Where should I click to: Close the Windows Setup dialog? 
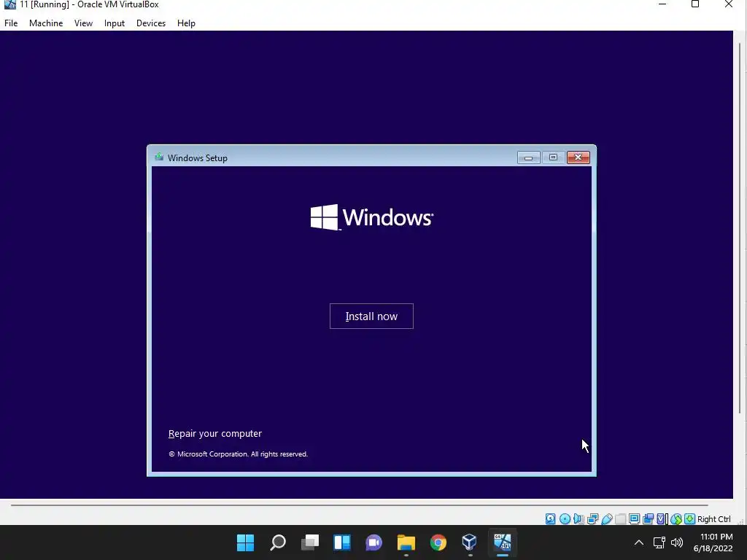click(x=578, y=157)
